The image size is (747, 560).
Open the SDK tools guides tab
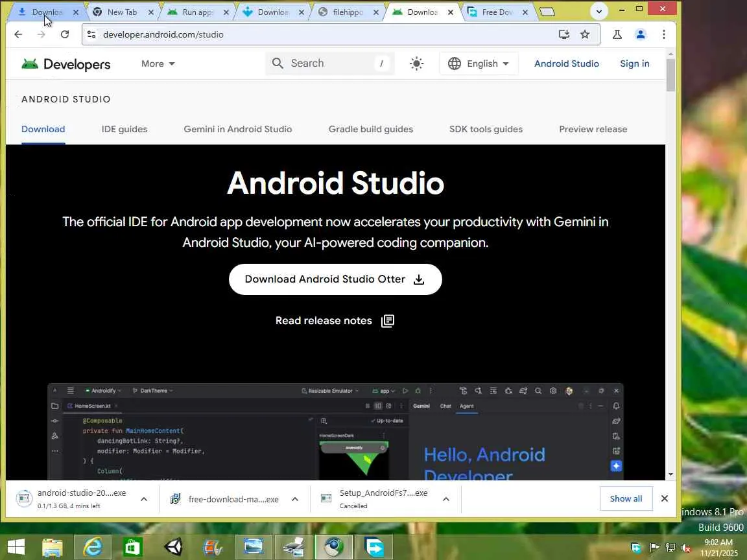pyautogui.click(x=486, y=129)
